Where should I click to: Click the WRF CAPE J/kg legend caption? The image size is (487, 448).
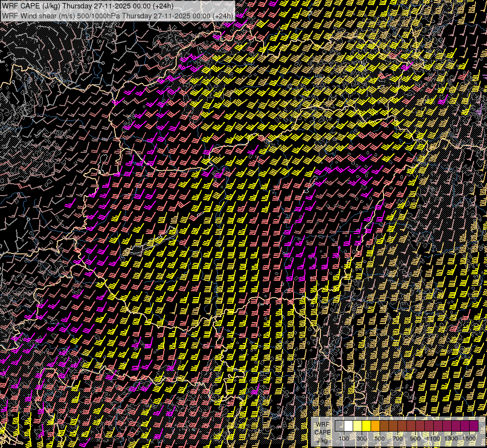click(322, 432)
